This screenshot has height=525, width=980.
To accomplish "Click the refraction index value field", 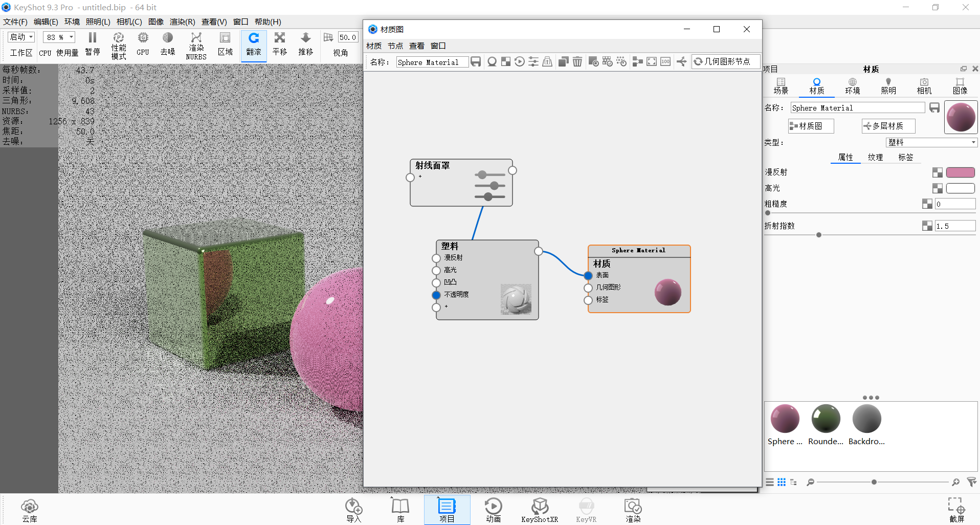I will (x=955, y=226).
